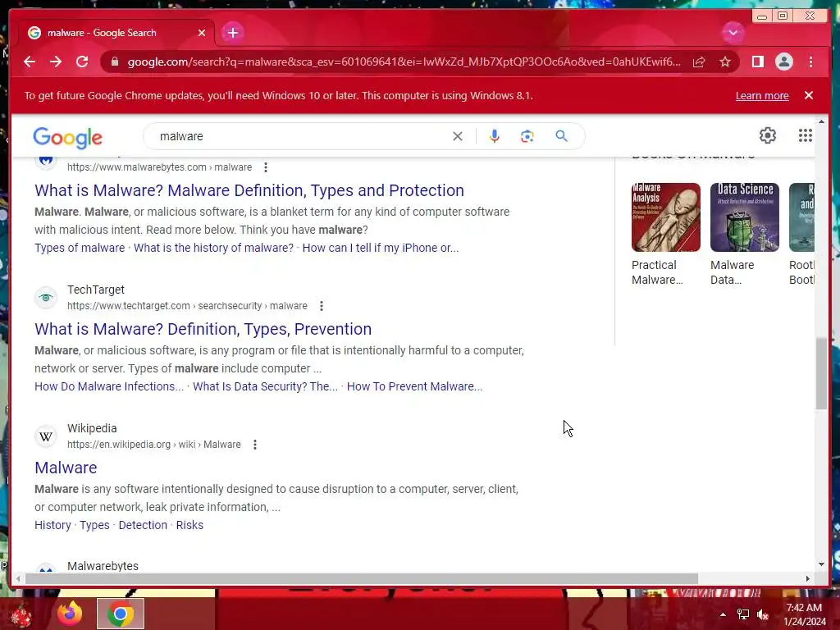
Task: Dismiss the Chrome update infobar
Action: click(x=808, y=95)
